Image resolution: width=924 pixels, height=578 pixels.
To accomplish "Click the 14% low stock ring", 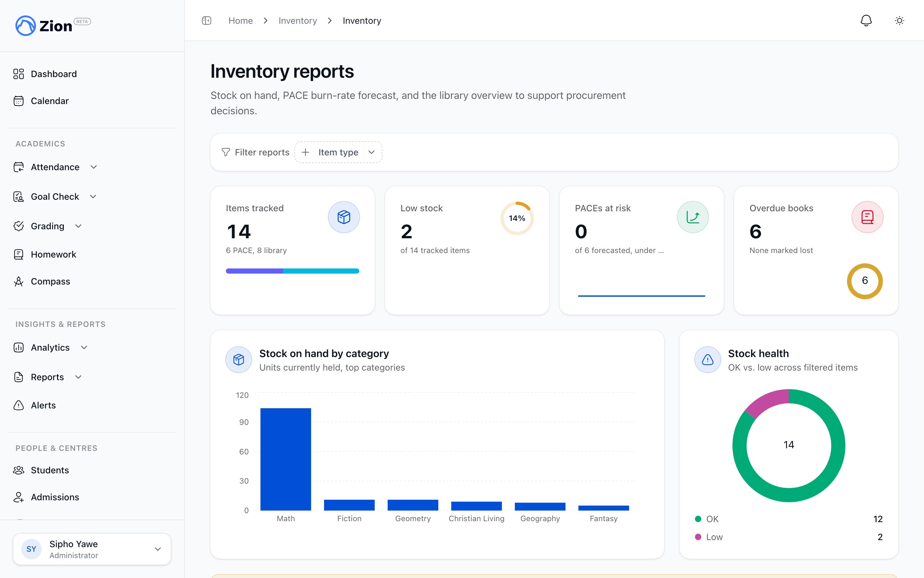I will pyautogui.click(x=517, y=218).
